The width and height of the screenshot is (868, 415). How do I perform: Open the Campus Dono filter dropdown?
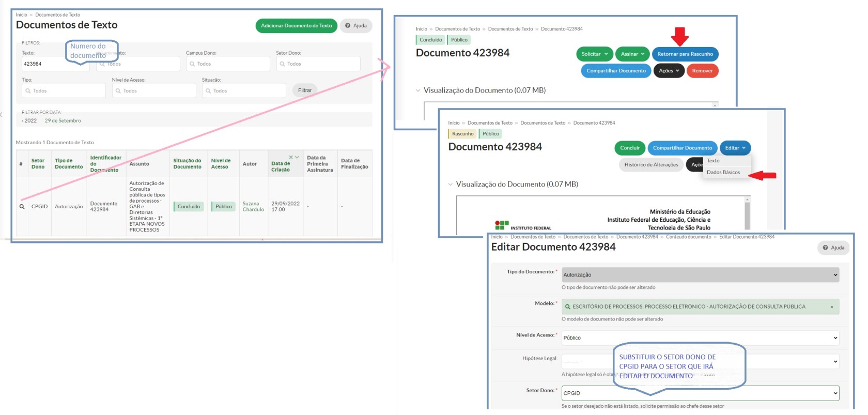[228, 64]
